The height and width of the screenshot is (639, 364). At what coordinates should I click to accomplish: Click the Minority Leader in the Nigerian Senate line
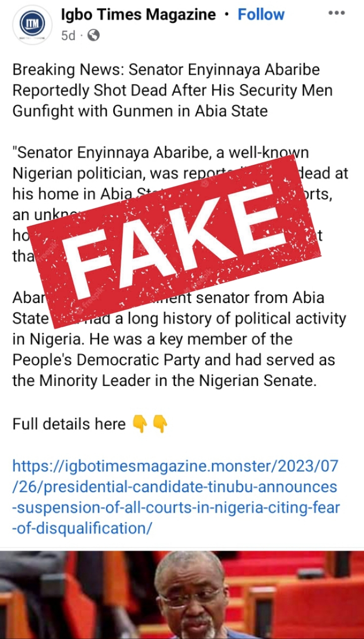164,380
